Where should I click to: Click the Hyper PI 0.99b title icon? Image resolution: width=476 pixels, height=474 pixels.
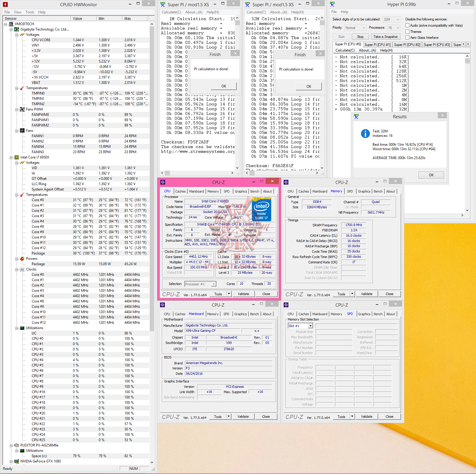point(332,4)
